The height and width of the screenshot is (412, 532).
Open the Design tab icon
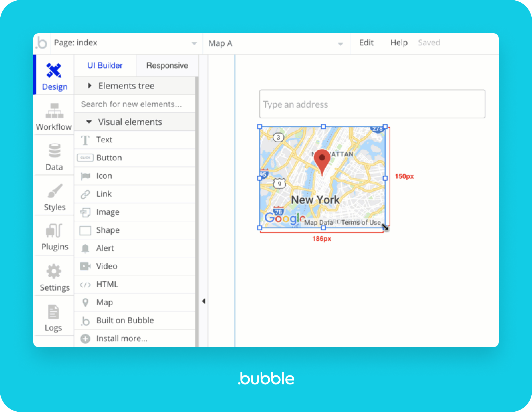pyautogui.click(x=54, y=70)
